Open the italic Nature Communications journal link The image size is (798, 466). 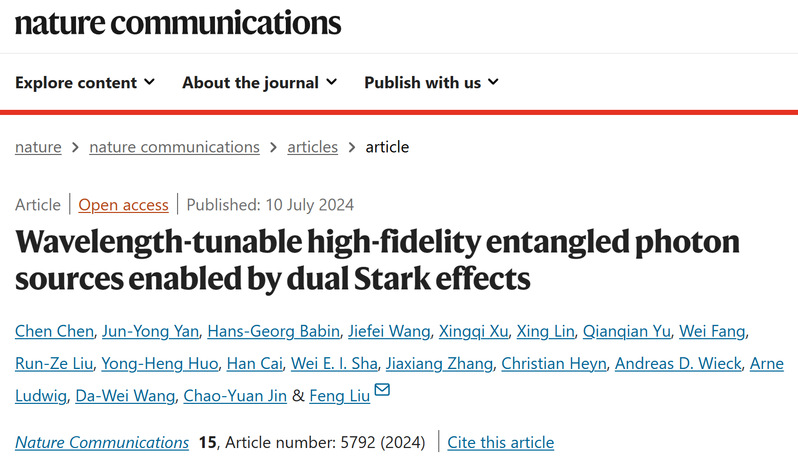click(102, 442)
